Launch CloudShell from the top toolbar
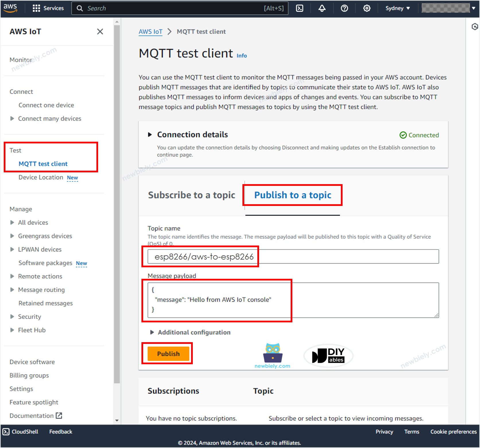Screen dimensions: 480x448 point(300,8)
